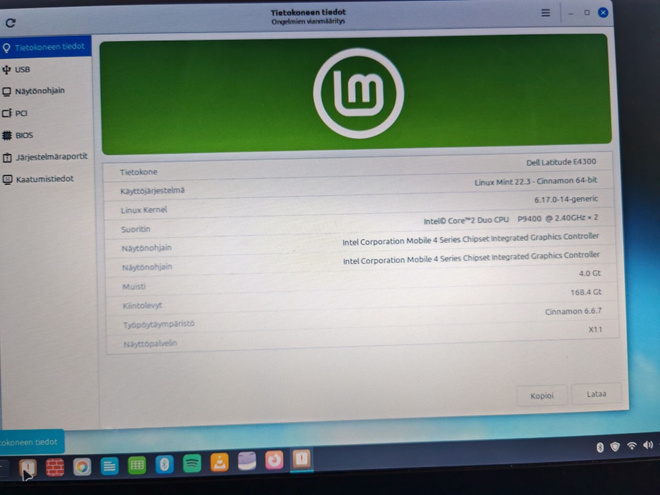The width and height of the screenshot is (660, 495).
Task: Select display server value X11
Action: click(595, 329)
